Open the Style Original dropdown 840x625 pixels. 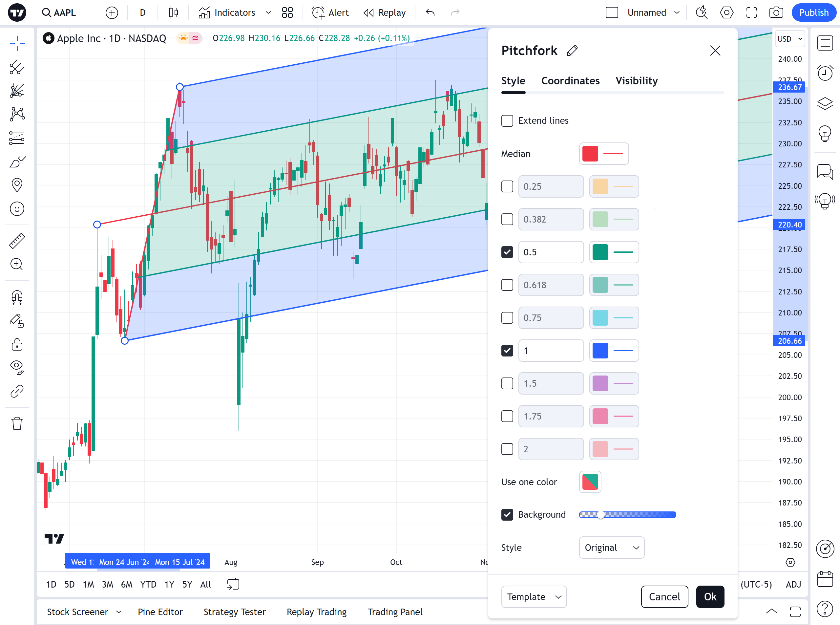tap(611, 548)
